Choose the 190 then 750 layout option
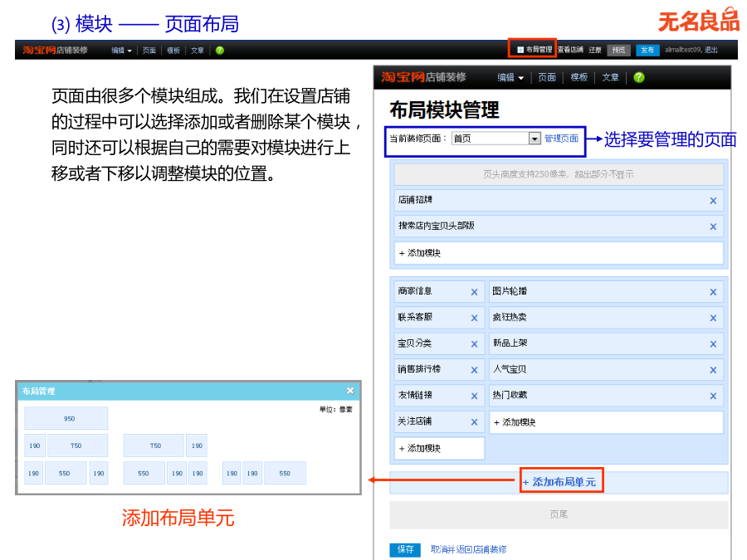Screen dimensions: 747x560 click(x=66, y=446)
